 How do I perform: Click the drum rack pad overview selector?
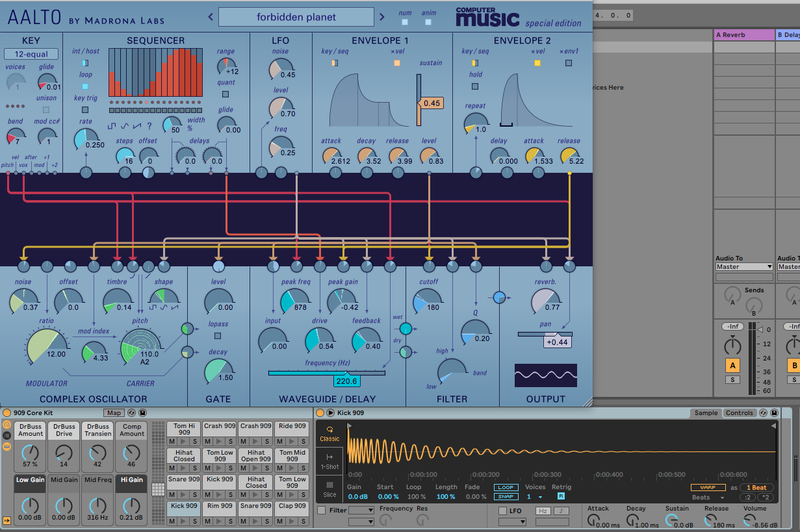(x=158, y=489)
